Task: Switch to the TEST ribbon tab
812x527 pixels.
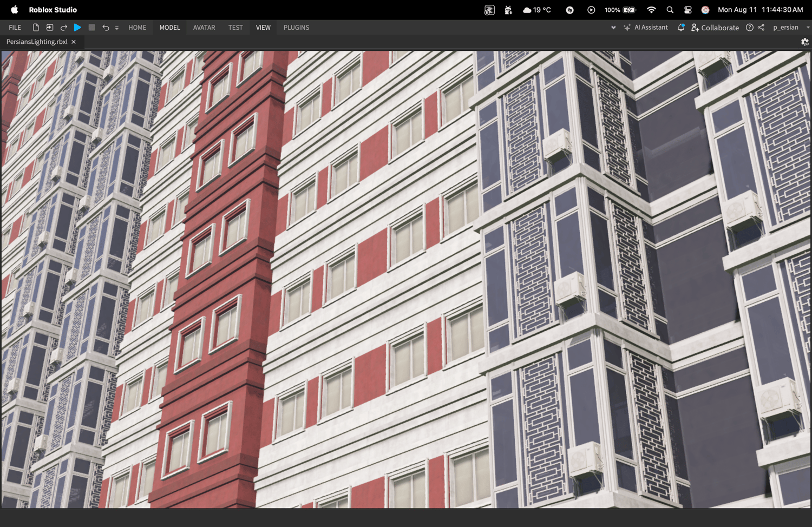Action: (x=235, y=28)
